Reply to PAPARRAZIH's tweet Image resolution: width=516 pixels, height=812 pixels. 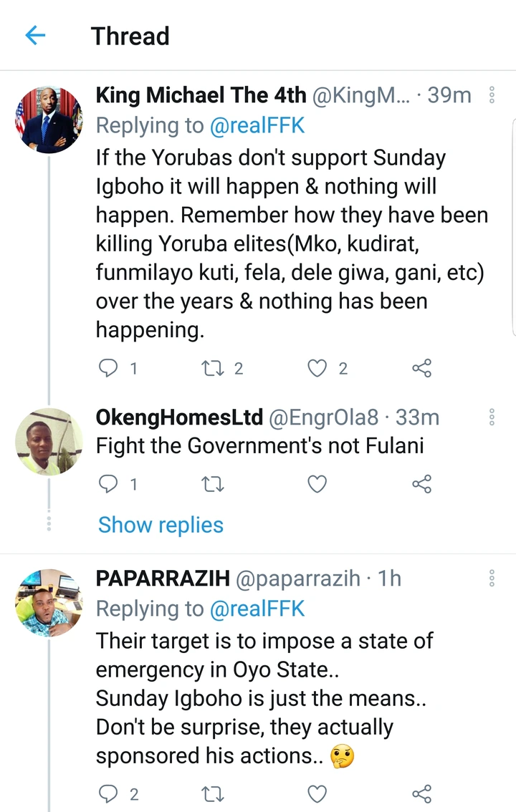(107, 793)
